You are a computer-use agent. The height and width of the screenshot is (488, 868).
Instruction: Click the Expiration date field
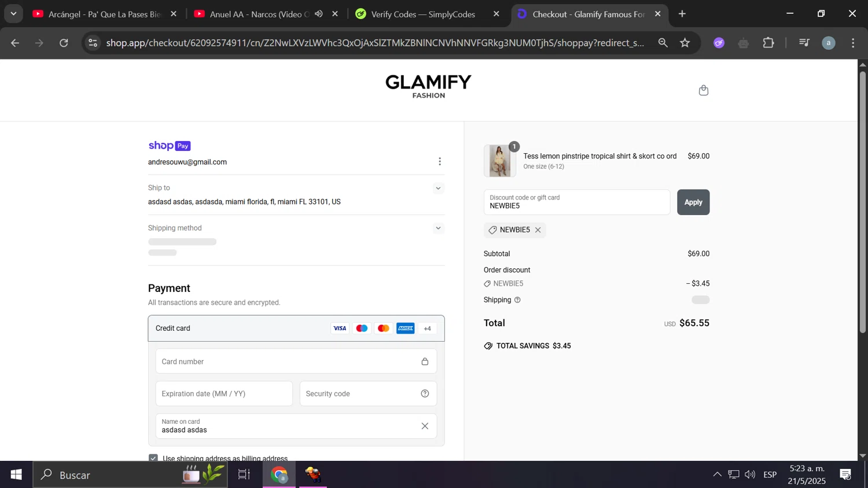[x=224, y=394]
